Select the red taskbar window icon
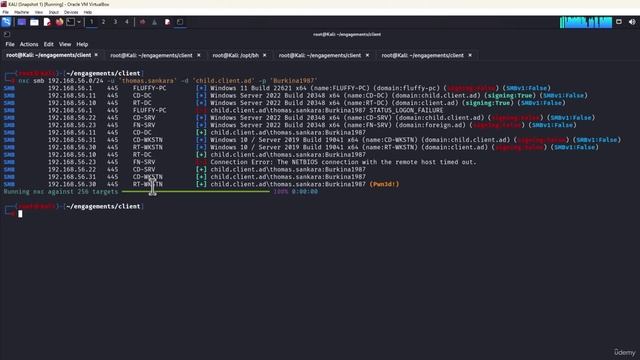The height and width of the screenshot is (360, 640). (x=142, y=22)
